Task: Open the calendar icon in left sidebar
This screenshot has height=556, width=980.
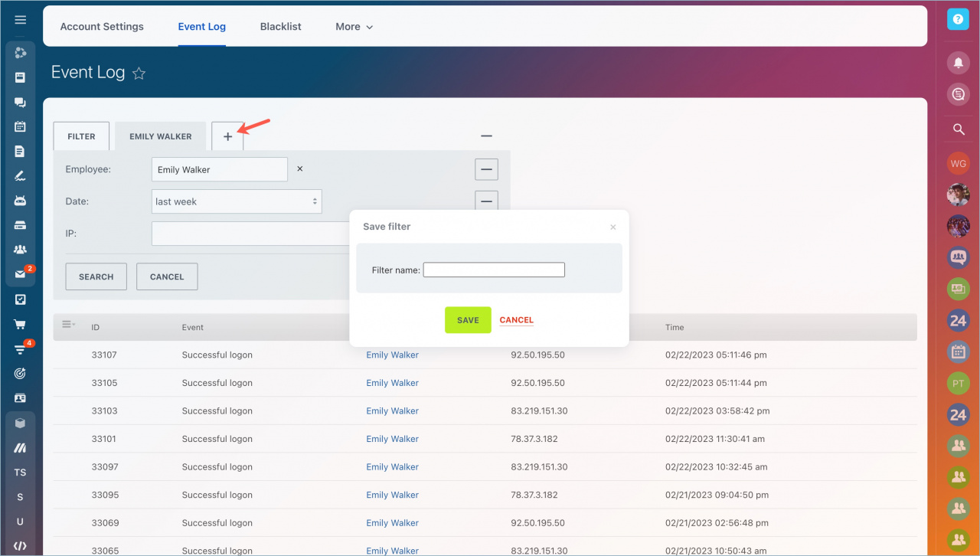Action: [x=21, y=127]
